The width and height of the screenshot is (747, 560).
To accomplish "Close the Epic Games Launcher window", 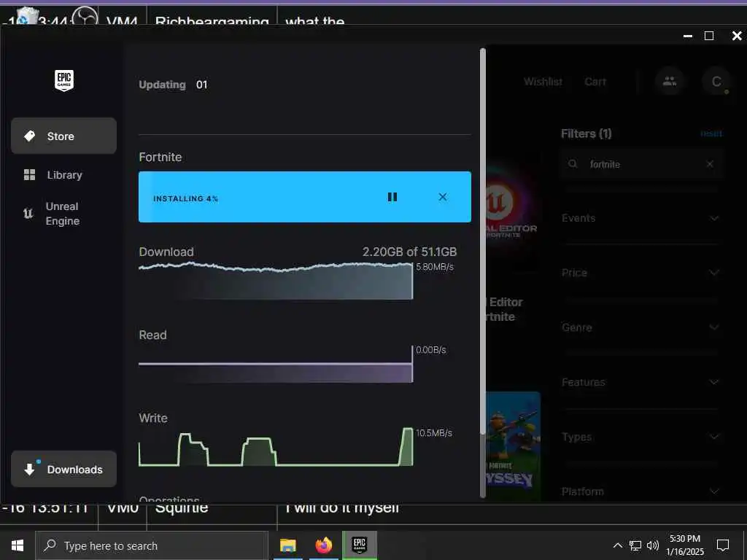I will [737, 36].
